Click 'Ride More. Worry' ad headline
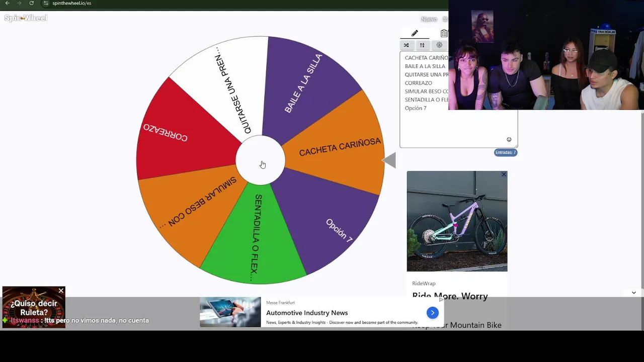The image size is (644, 362). point(450,296)
